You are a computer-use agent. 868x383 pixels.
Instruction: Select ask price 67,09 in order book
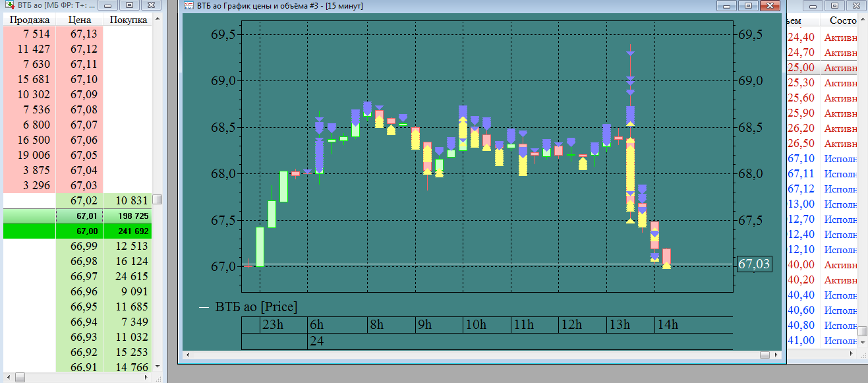pos(84,94)
